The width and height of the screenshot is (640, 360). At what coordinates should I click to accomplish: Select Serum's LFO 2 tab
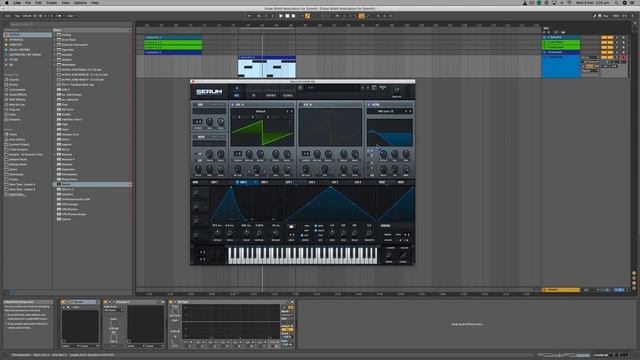(x=312, y=182)
